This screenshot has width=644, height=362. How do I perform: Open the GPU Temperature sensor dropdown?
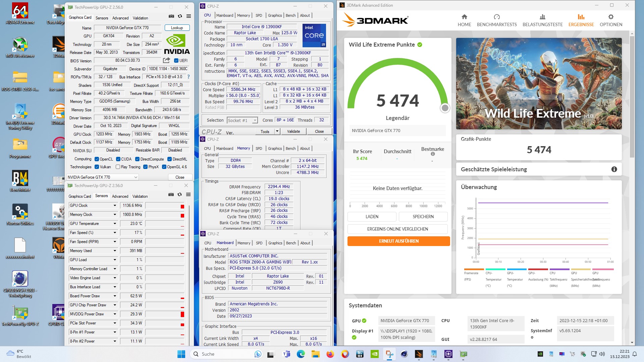[x=115, y=224]
